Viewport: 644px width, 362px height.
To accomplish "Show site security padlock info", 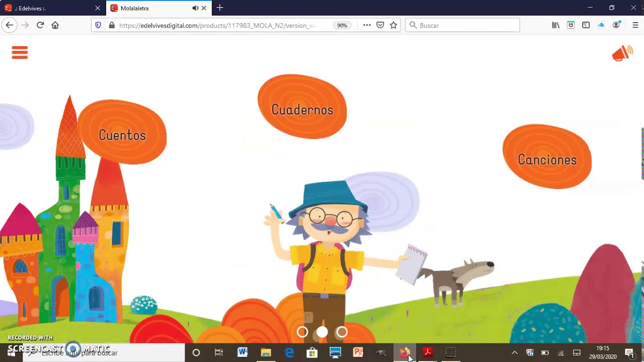I will tap(111, 25).
